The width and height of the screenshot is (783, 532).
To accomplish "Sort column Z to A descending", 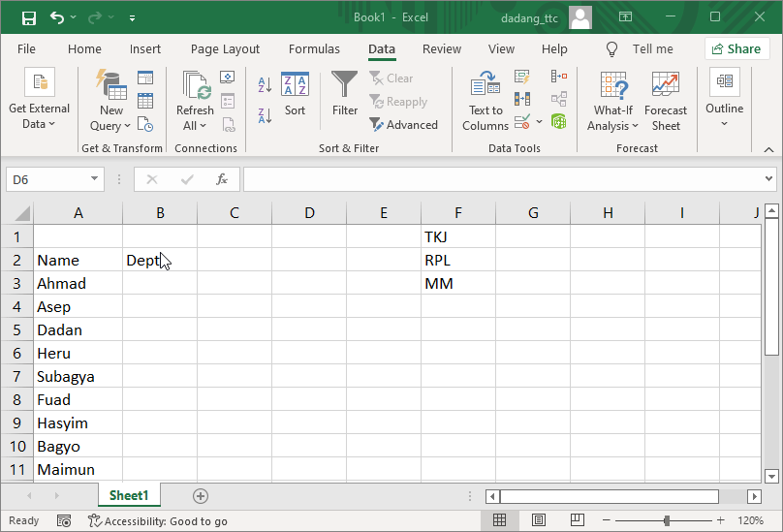I will [265, 116].
